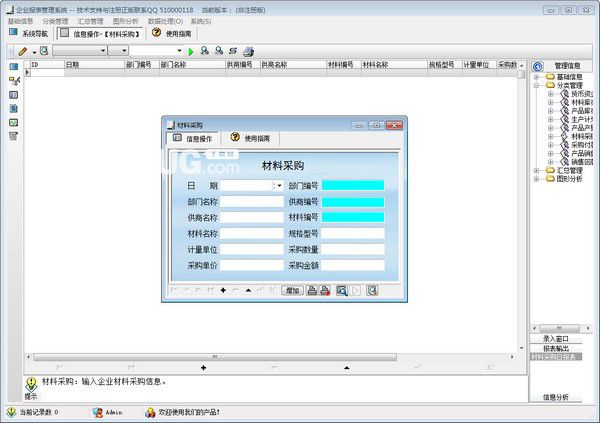600x423 pixels.
Task: Select the 信息操作 tab inside the dialog
Action: (x=192, y=138)
